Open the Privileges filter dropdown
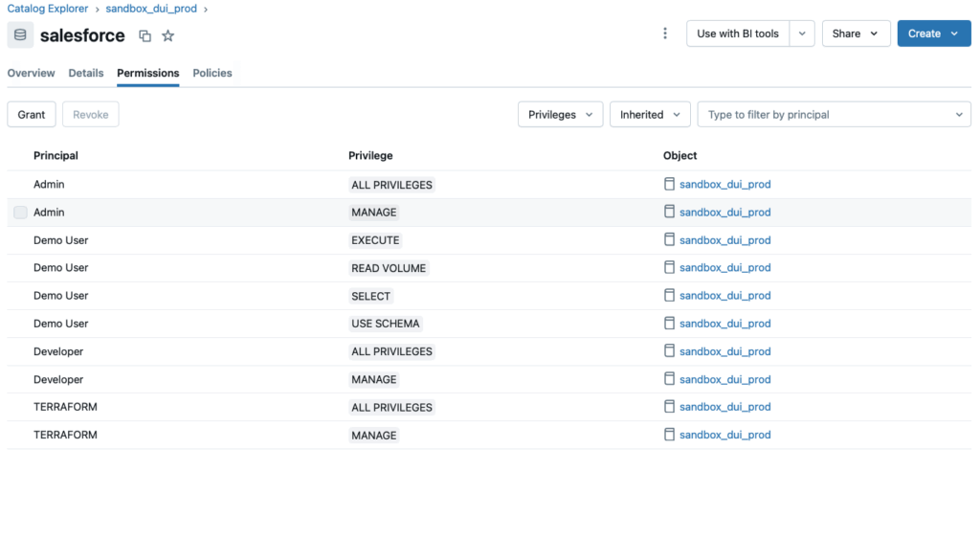Viewport: 980px width, 539px height. 560,115
